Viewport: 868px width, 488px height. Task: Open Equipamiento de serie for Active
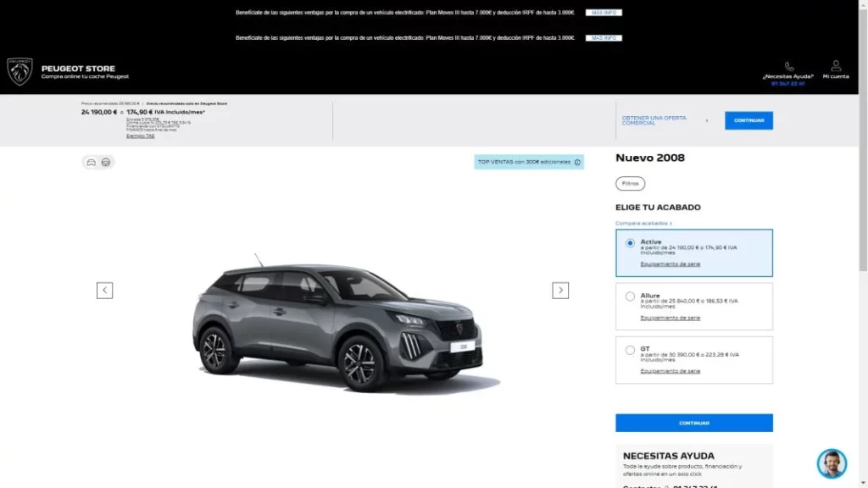[x=670, y=264]
